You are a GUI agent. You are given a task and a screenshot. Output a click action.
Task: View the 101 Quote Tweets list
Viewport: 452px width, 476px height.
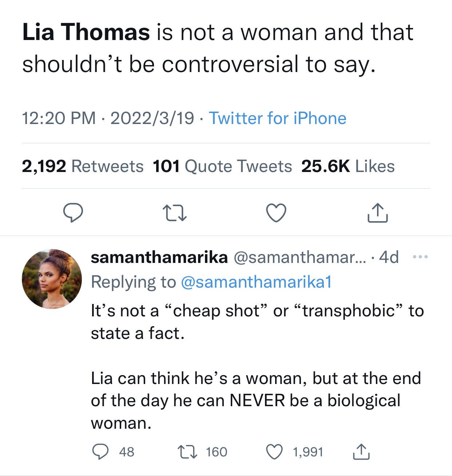pos(222,166)
